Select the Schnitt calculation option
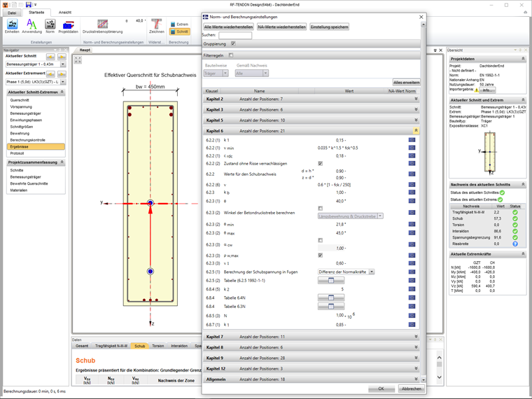This screenshot has height=399, width=532. point(179,31)
